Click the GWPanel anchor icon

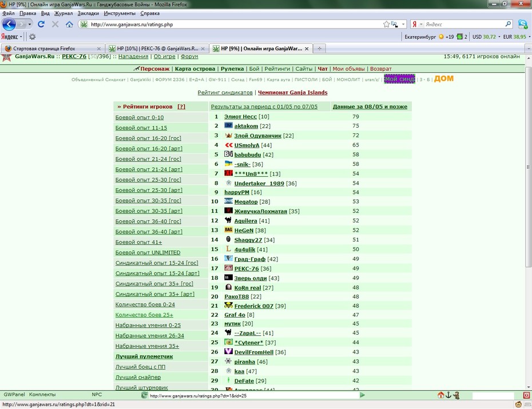pos(448,395)
